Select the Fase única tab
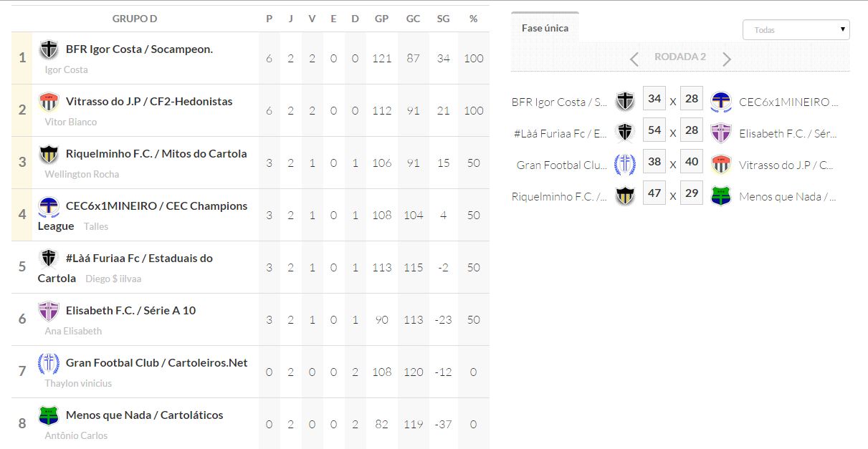Viewport: 868px width, 449px height. (x=545, y=28)
